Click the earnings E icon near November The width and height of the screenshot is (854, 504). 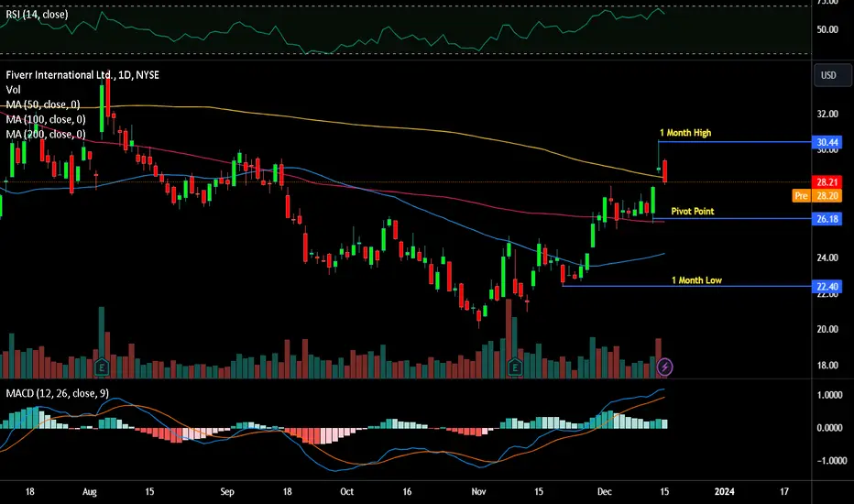[x=515, y=367]
